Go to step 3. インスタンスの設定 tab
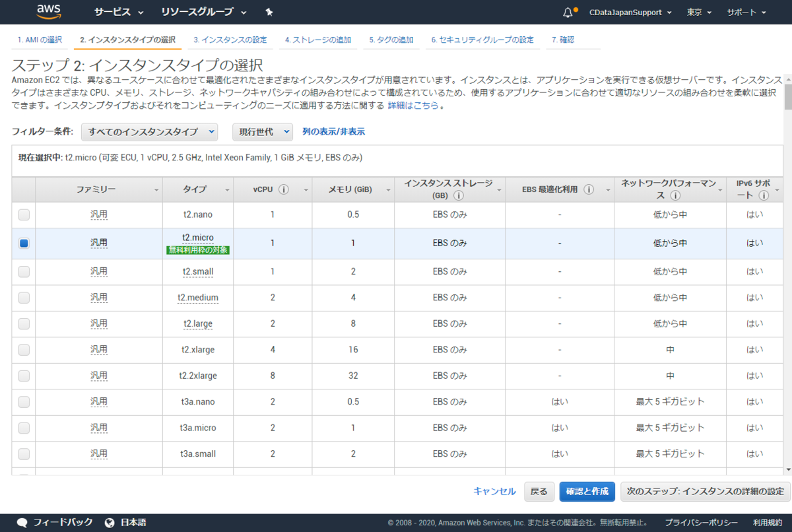Viewport: 792px width, 532px height. 230,40
